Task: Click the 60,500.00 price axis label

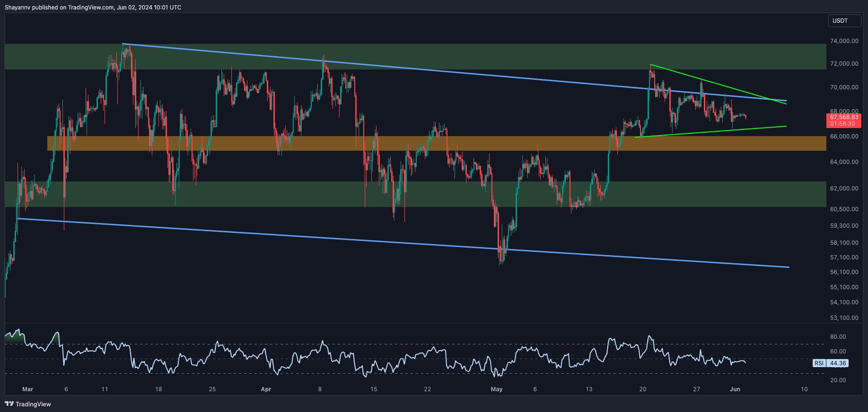Action: (x=845, y=209)
